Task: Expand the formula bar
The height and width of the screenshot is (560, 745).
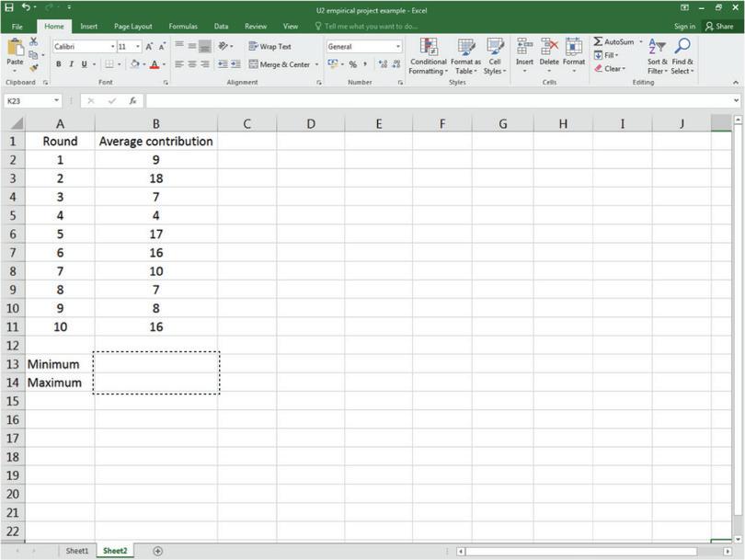Action: pyautogui.click(x=736, y=101)
